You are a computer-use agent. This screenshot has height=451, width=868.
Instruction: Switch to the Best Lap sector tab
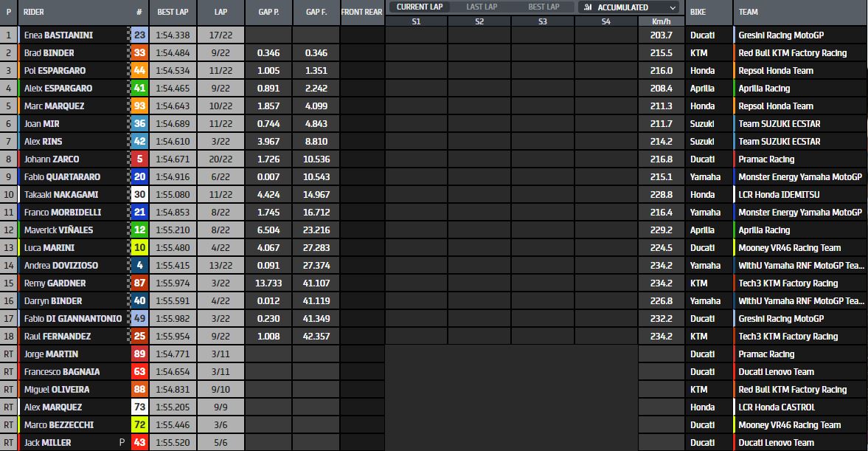click(x=544, y=7)
